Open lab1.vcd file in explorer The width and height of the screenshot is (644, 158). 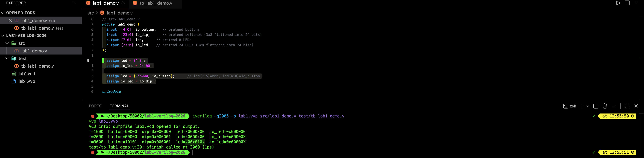tap(27, 74)
